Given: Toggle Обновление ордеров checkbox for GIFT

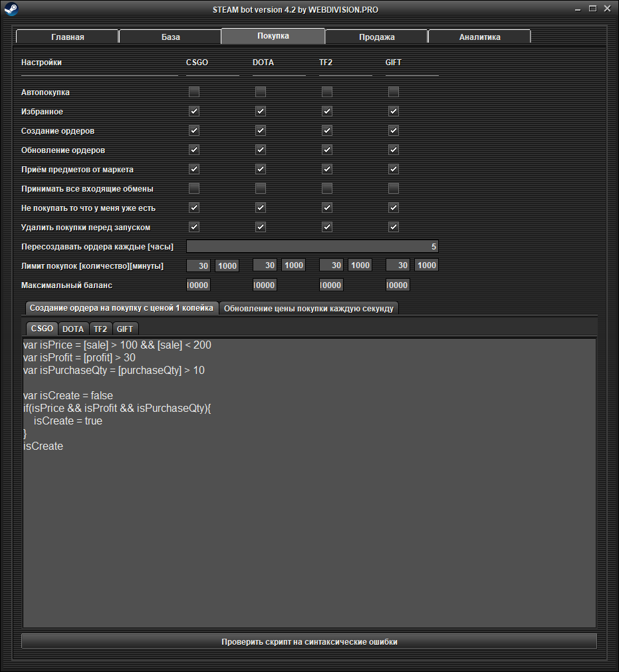Looking at the screenshot, I should click(394, 150).
